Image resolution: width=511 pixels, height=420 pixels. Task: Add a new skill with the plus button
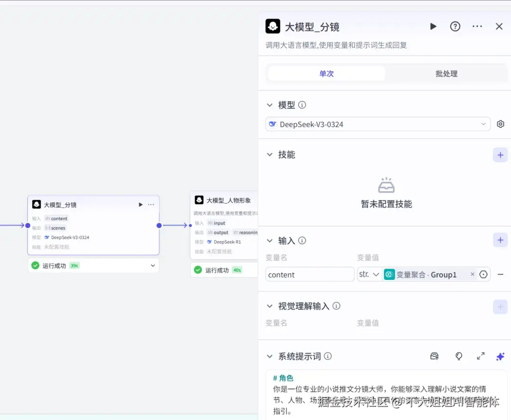(500, 155)
